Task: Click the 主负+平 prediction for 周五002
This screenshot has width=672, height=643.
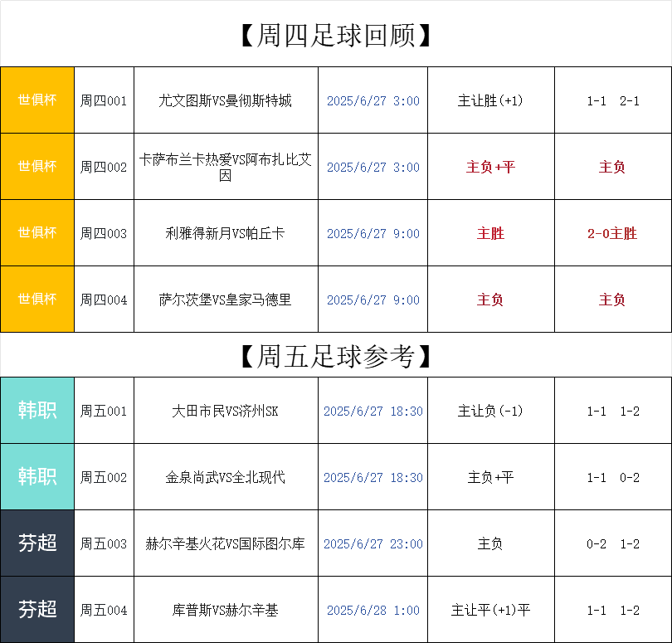Action: tap(491, 477)
